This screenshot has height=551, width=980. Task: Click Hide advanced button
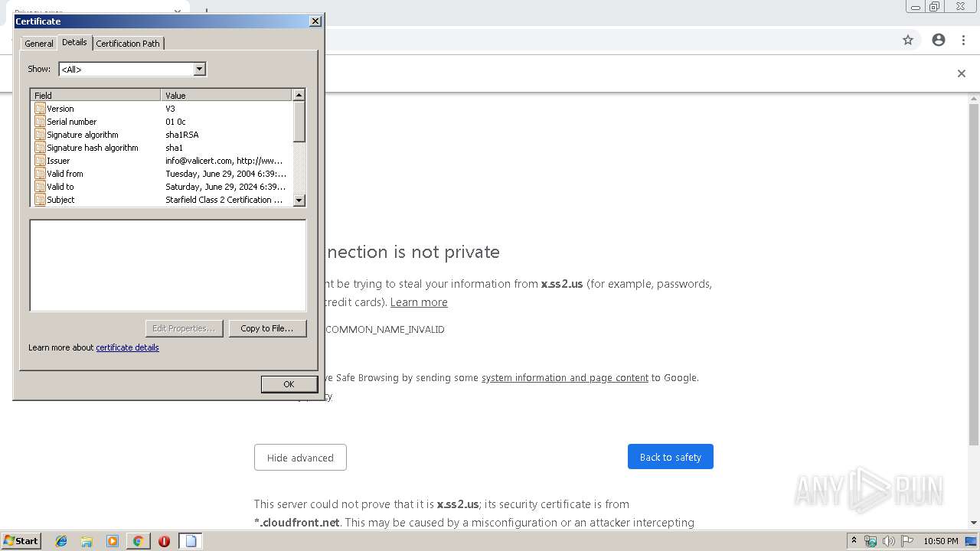(300, 458)
